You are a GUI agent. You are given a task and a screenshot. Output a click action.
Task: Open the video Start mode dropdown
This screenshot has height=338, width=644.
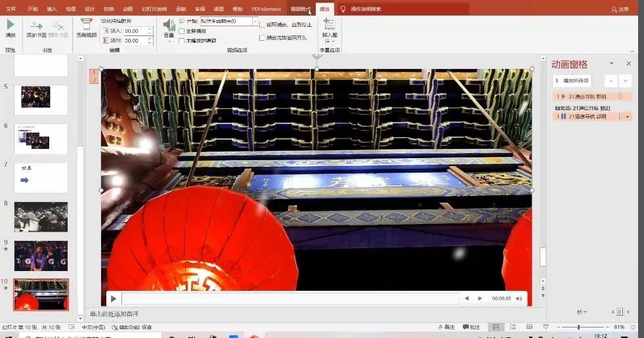255,22
